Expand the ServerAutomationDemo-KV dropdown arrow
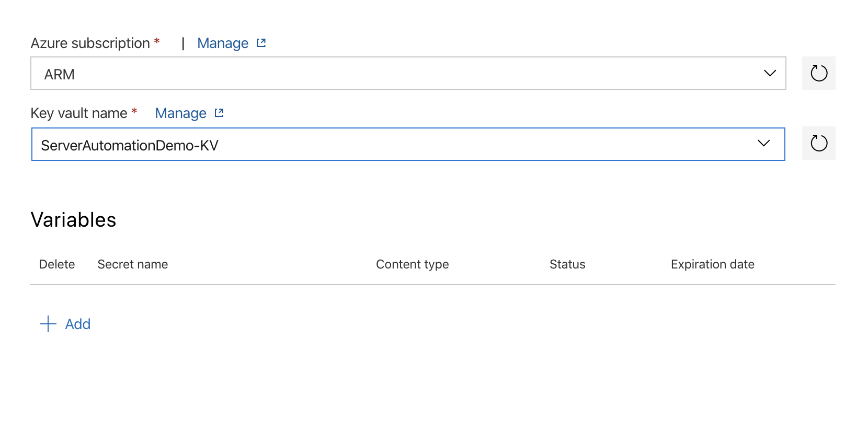Image resolution: width=868 pixels, height=421 pixels. click(x=764, y=143)
